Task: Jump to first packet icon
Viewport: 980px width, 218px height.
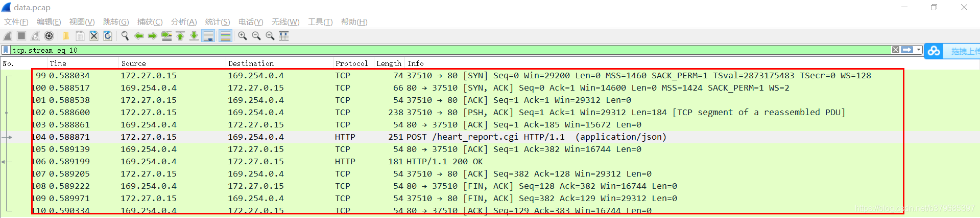Action: 180,36
